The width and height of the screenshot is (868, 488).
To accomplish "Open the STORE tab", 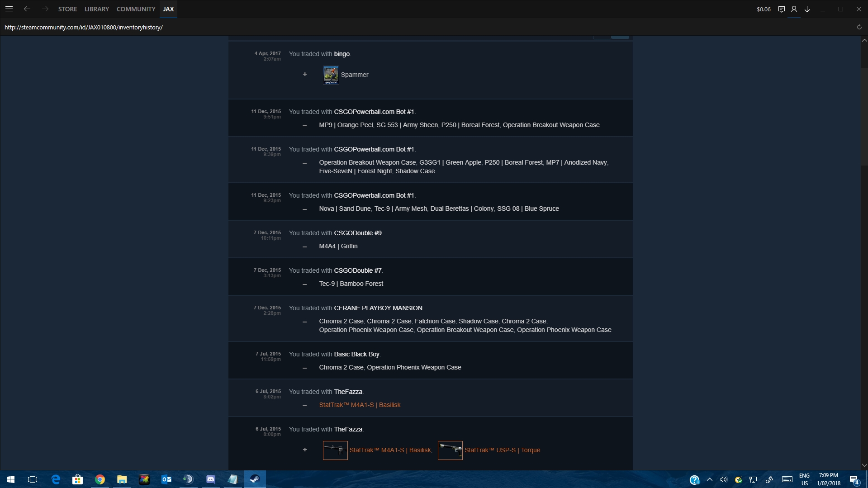I will 67,9.
